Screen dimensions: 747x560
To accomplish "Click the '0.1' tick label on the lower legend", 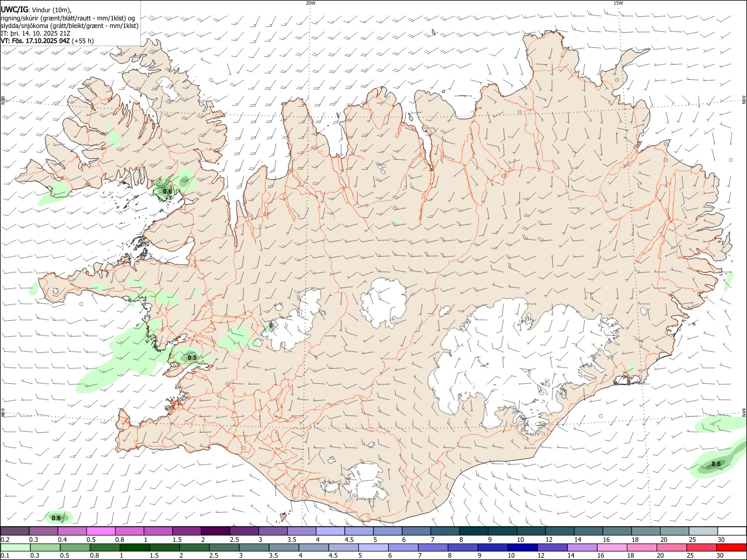I will [x=5, y=556].
